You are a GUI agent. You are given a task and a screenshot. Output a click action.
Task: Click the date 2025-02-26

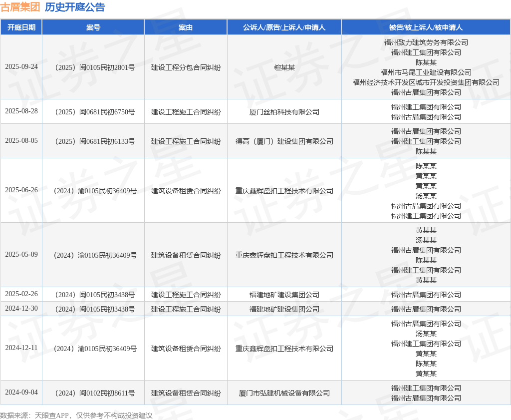click(21, 294)
